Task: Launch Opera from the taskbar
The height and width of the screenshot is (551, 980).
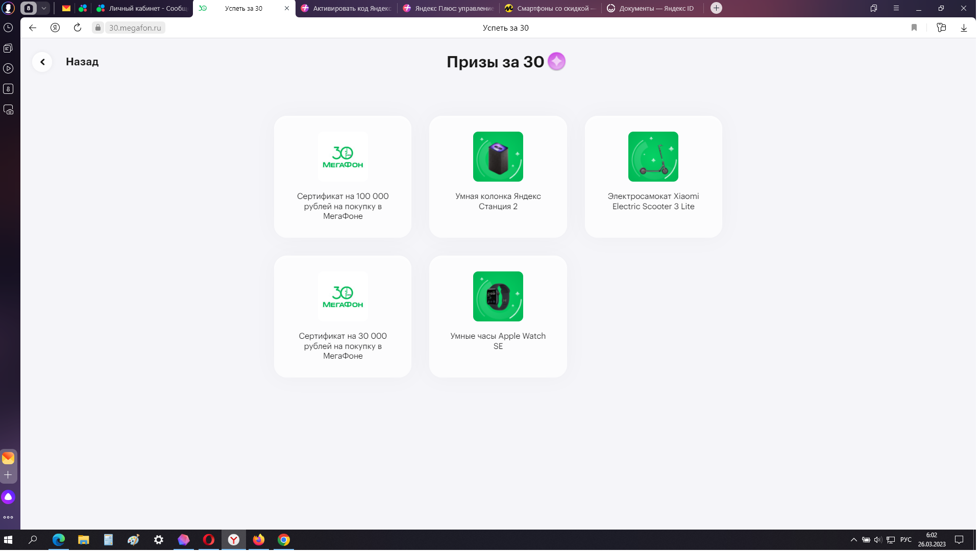Action: click(209, 540)
